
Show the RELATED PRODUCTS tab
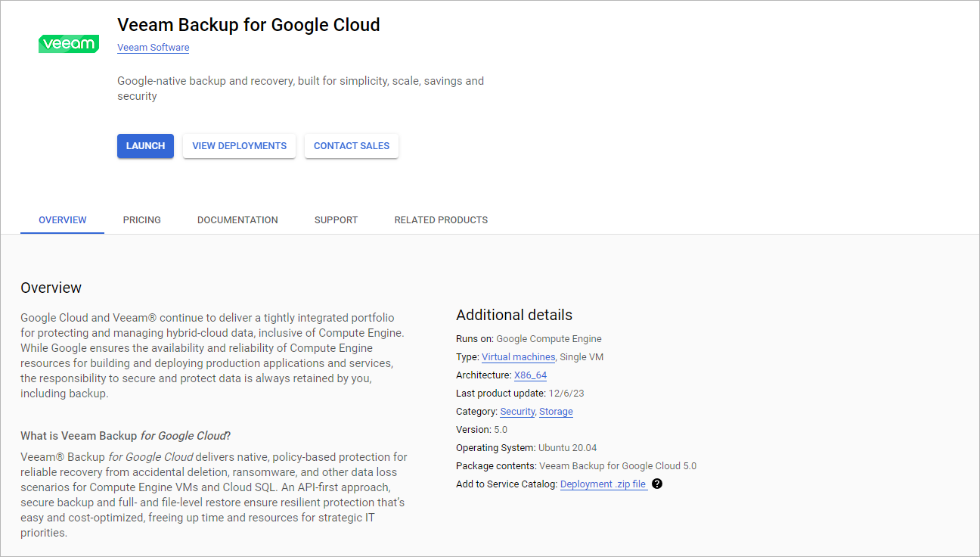coord(441,220)
